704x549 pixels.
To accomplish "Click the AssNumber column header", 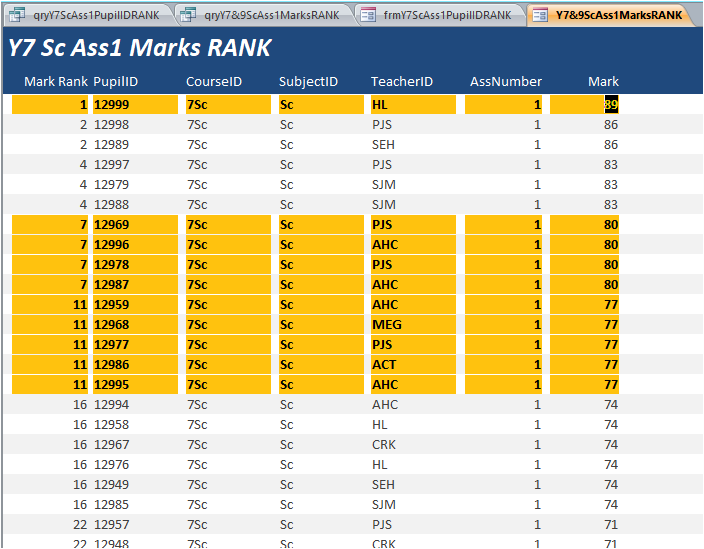I will (506, 82).
